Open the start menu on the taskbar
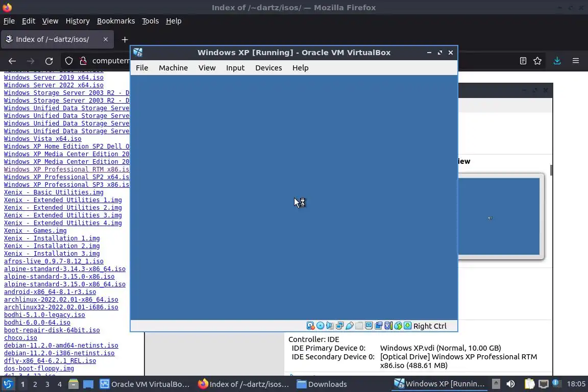Image resolution: width=588 pixels, height=392 pixels. click(x=8, y=384)
